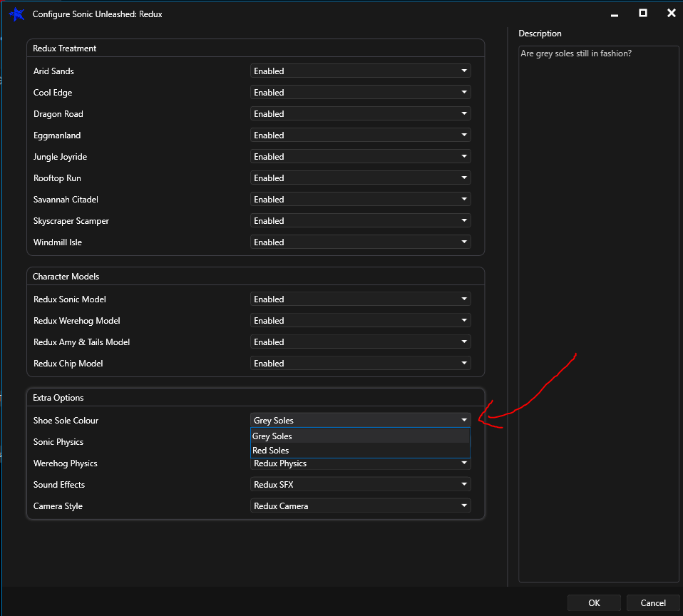Click the blue Sonic app icon
This screenshot has width=683, height=616.
pyautogui.click(x=16, y=14)
